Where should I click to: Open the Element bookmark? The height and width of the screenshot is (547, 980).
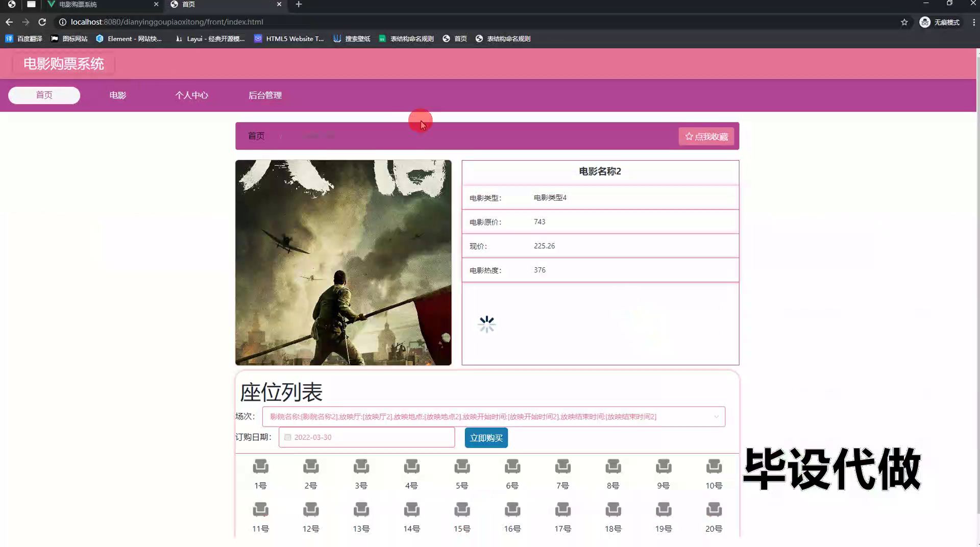[129, 39]
